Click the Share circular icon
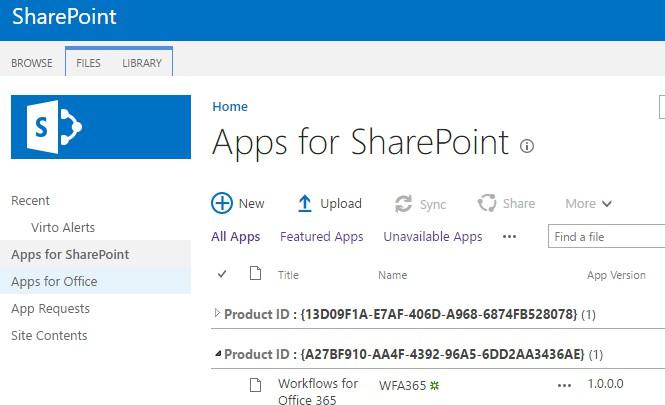This screenshot has height=405, width=665. point(487,203)
